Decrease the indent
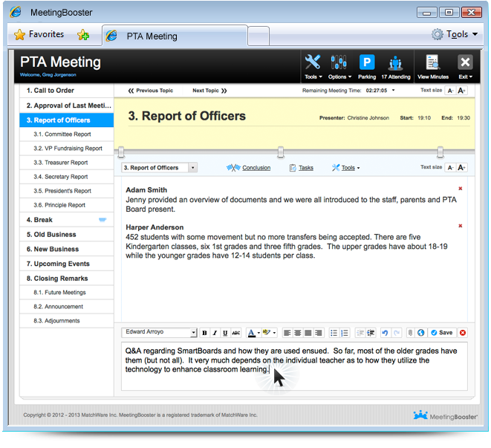 (x=360, y=333)
